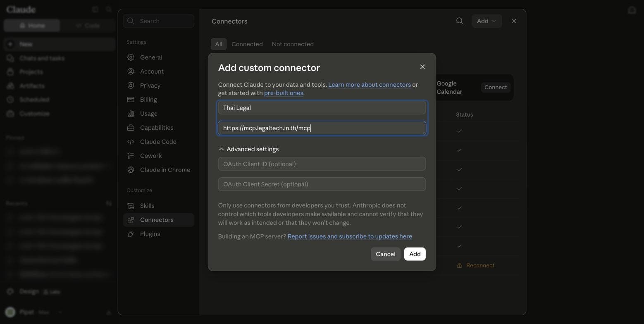Open the Add dropdown in Connectors header

(x=487, y=21)
